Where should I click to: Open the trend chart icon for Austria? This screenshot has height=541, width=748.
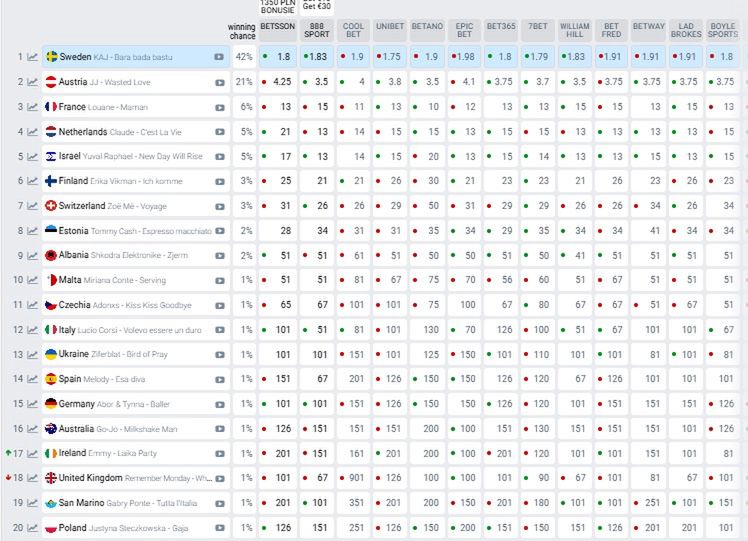tap(32, 82)
